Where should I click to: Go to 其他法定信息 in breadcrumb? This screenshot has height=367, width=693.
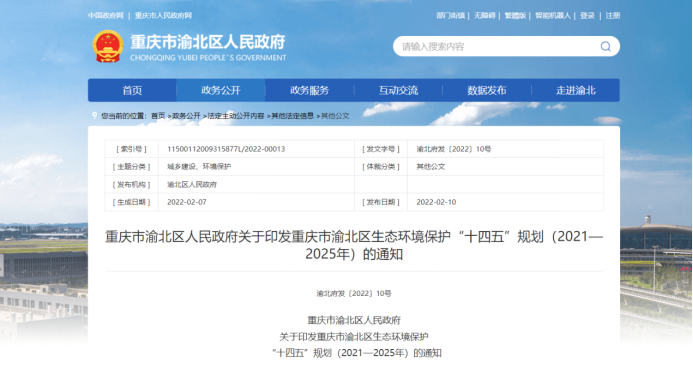[x=293, y=116]
